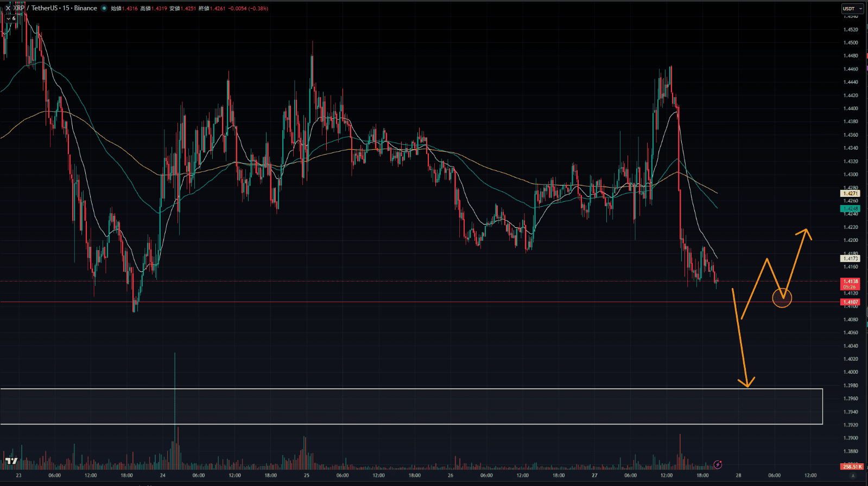868x486 pixels.
Task: Toggle auto scale with the A button
Action: click(x=853, y=476)
